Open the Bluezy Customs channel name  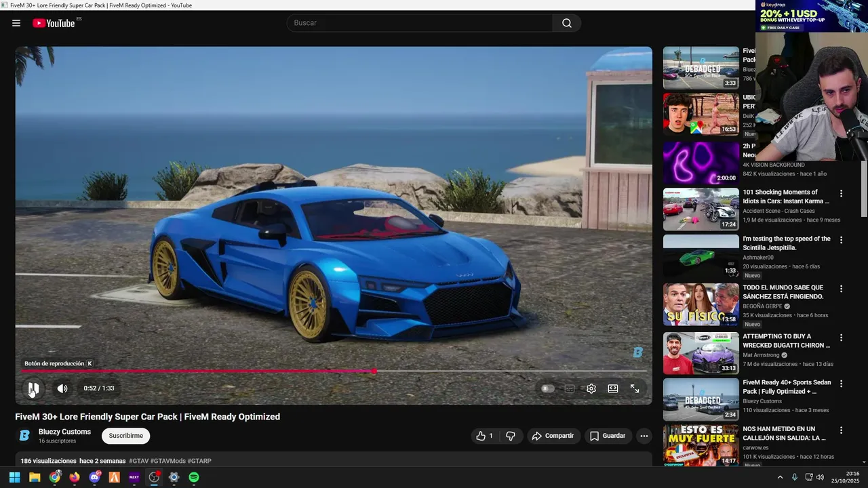(x=64, y=432)
